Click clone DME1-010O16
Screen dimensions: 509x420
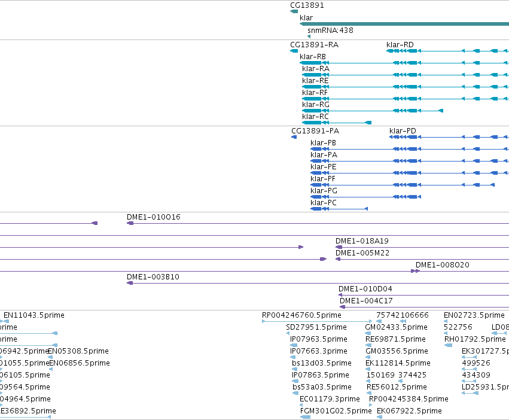154,217
